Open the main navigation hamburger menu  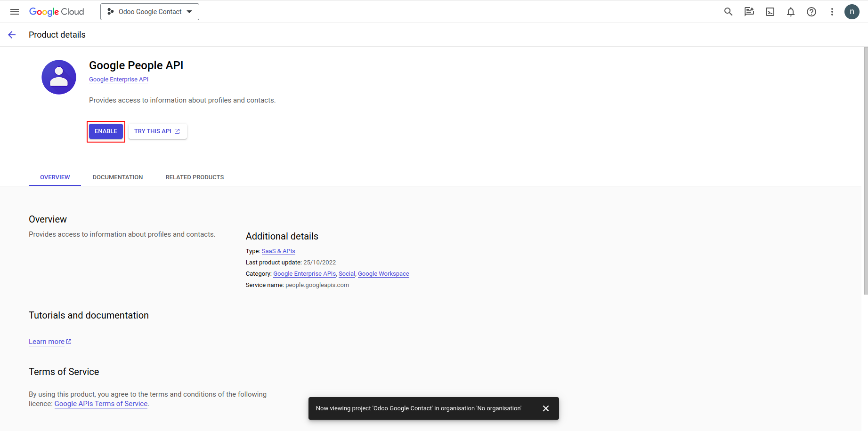[15, 12]
